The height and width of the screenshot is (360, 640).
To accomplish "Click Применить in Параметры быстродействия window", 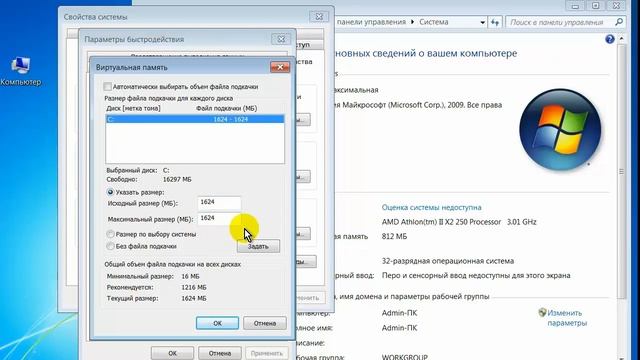I will tap(267, 353).
